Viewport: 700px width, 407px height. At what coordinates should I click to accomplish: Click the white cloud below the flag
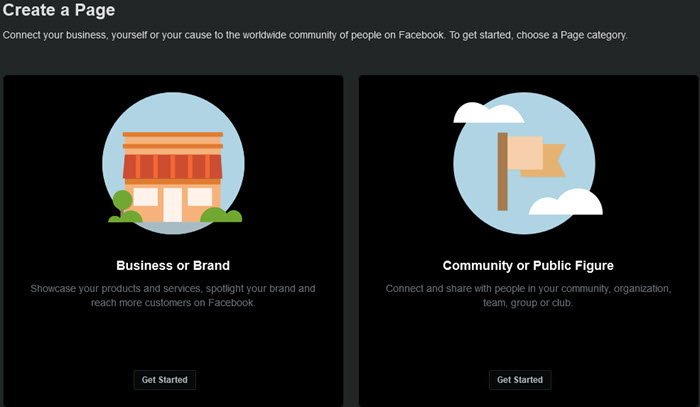[x=567, y=203]
